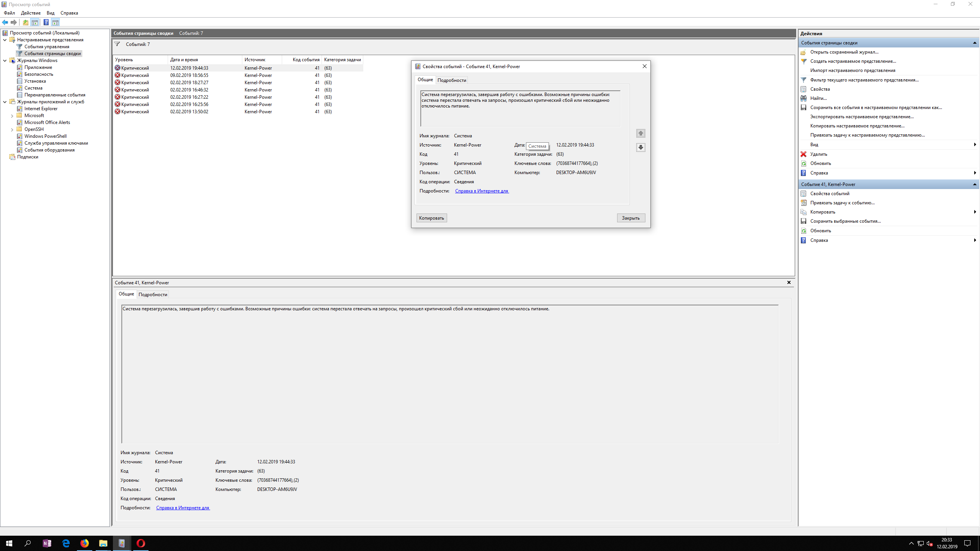Image resolution: width=980 pixels, height=551 pixels.
Task: Click the next event down-arrow button
Action: pyautogui.click(x=640, y=147)
